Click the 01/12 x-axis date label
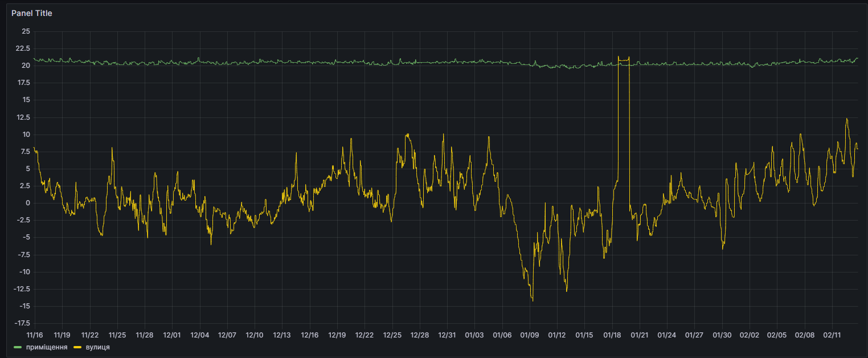 (557, 335)
